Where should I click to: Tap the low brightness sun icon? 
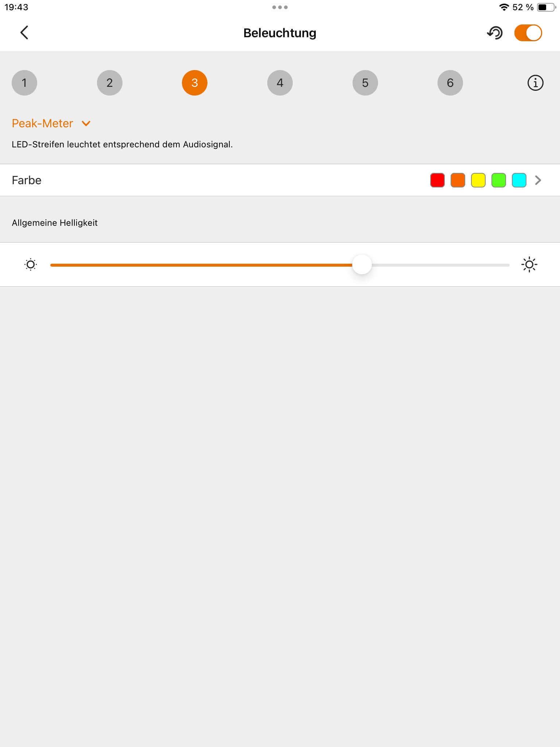pyautogui.click(x=31, y=264)
